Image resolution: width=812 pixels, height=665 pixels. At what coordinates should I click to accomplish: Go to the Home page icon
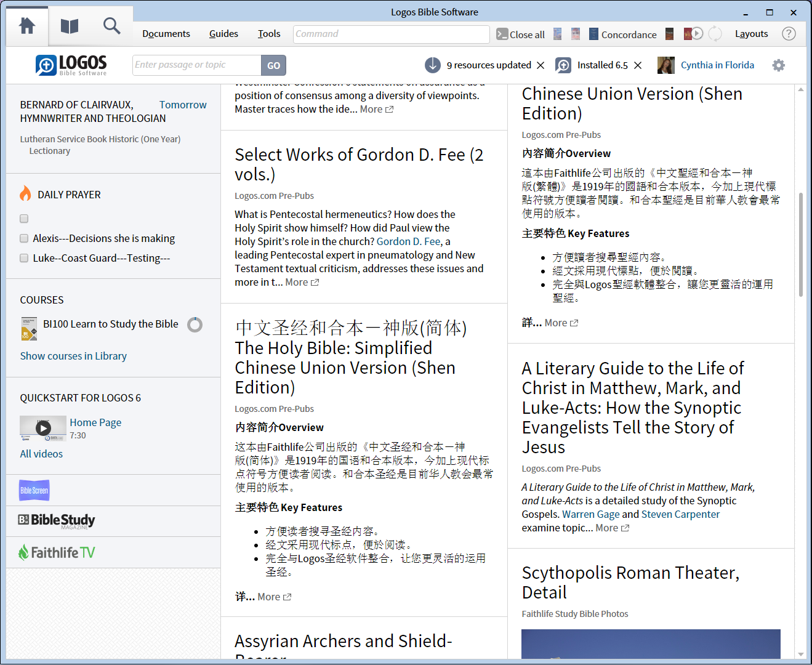point(27,26)
